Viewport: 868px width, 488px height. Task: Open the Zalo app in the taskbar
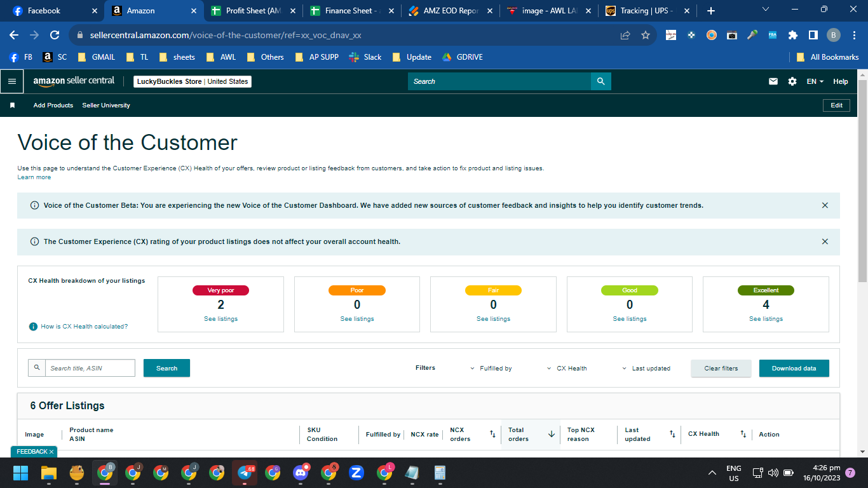pos(356,473)
